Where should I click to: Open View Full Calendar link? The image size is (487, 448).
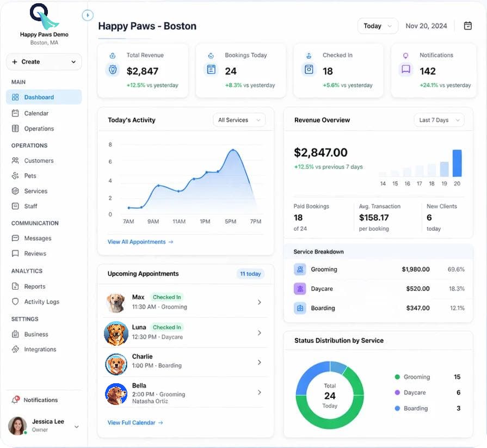[134, 422]
